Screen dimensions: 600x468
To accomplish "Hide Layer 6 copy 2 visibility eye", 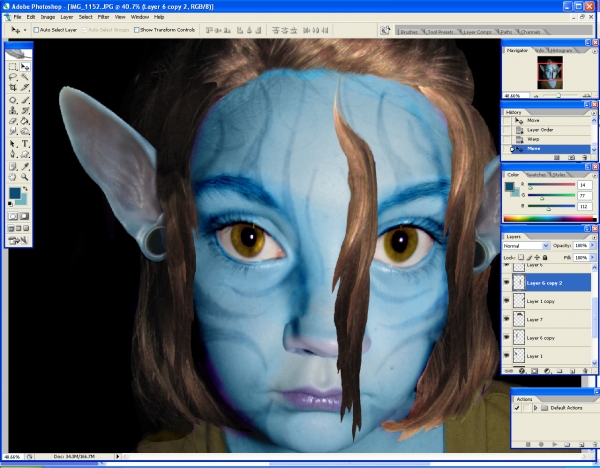I will point(507,282).
